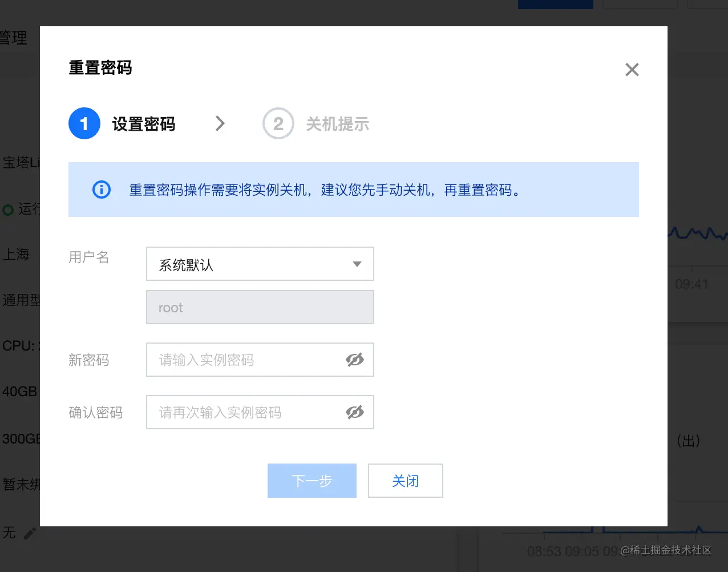
Task: Click the info icon in the blue notice
Action: (x=102, y=190)
